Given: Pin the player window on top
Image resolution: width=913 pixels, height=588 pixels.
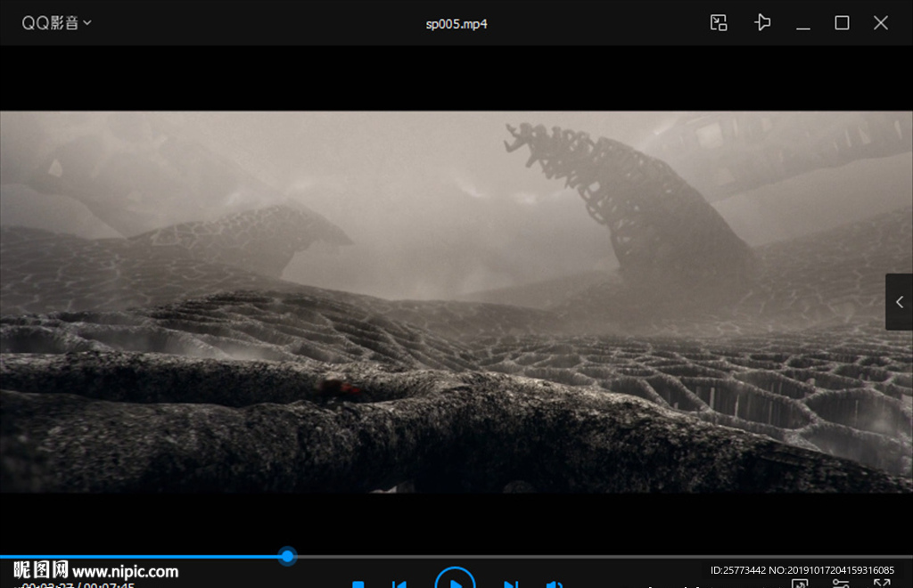Looking at the screenshot, I should click(762, 22).
